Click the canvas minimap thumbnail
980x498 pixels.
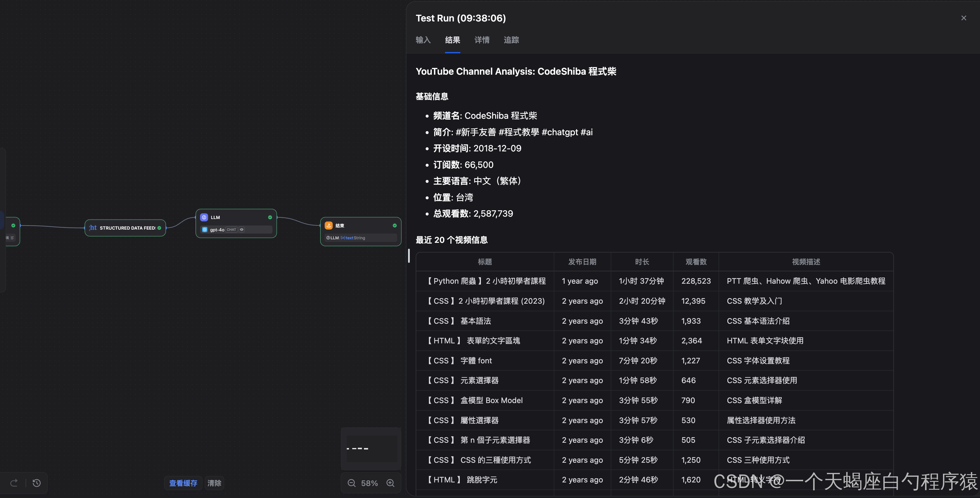tap(371, 449)
